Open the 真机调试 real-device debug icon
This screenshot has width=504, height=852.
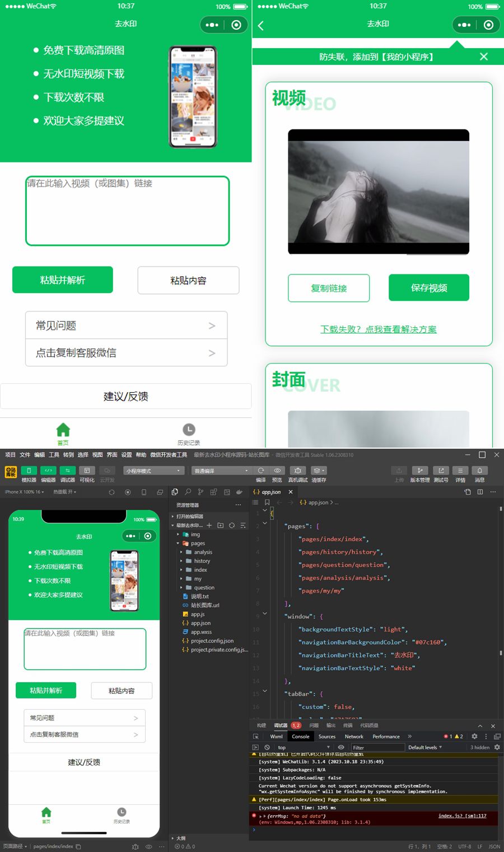pyautogui.click(x=298, y=471)
